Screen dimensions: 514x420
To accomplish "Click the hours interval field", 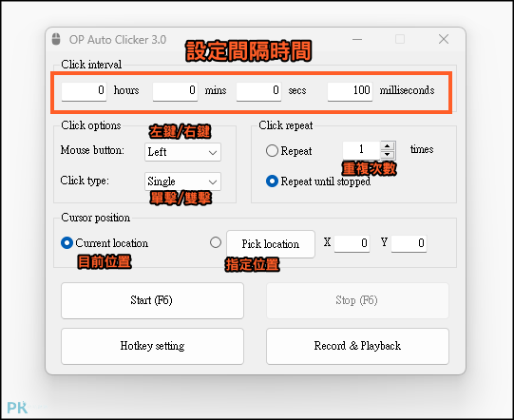I will pos(84,91).
